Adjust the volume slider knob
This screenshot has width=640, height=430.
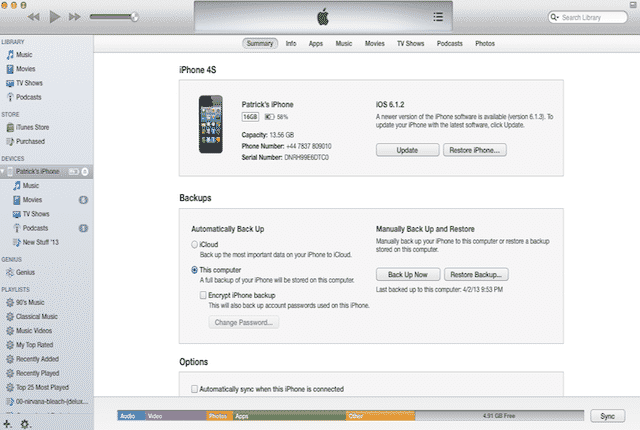(x=134, y=17)
